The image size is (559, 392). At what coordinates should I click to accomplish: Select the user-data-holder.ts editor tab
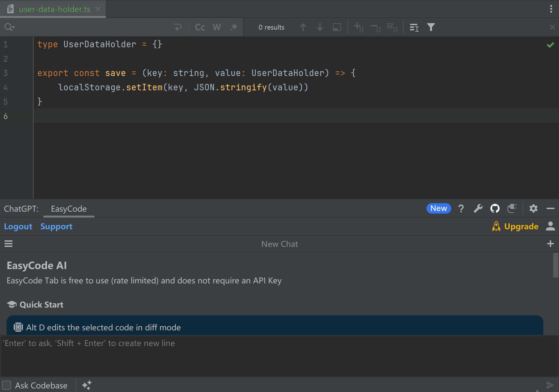coord(55,9)
